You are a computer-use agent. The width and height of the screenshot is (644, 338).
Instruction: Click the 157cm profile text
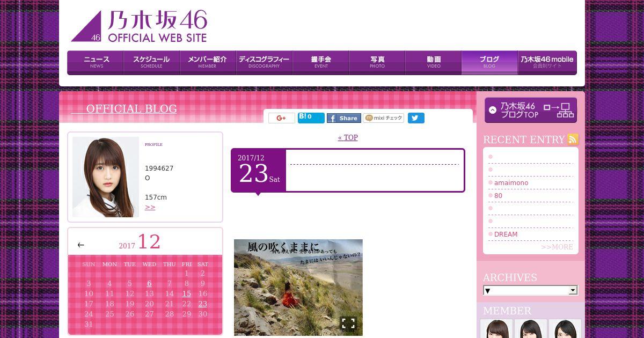[x=156, y=197]
